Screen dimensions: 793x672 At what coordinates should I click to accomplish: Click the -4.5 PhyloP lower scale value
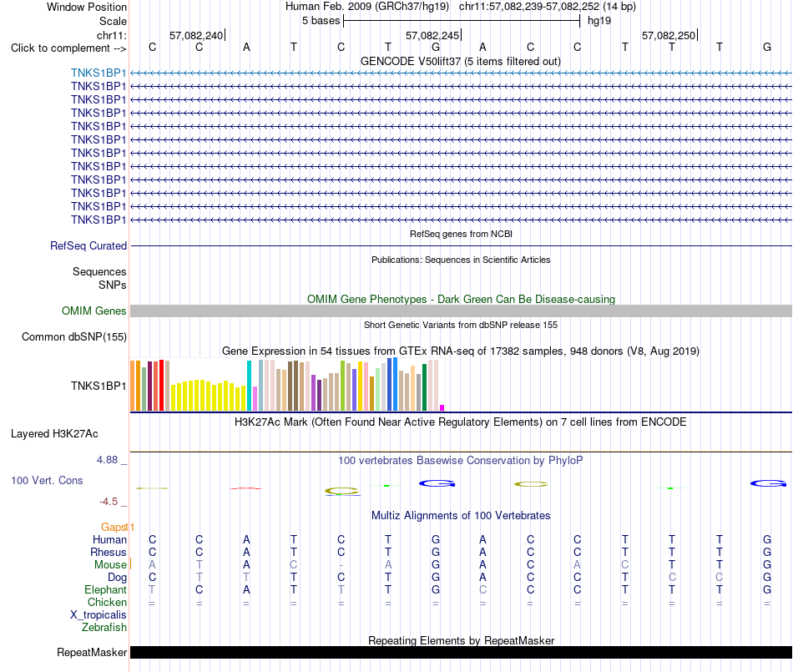tap(109, 502)
